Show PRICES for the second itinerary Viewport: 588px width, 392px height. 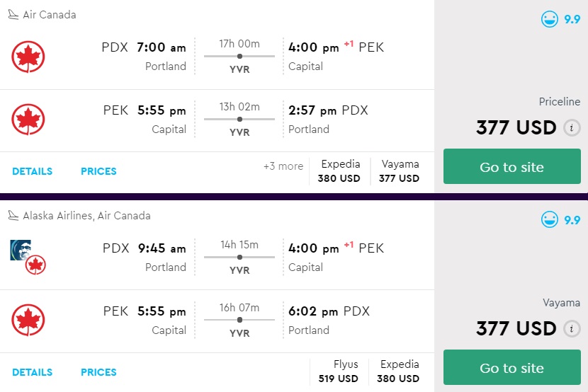98,372
